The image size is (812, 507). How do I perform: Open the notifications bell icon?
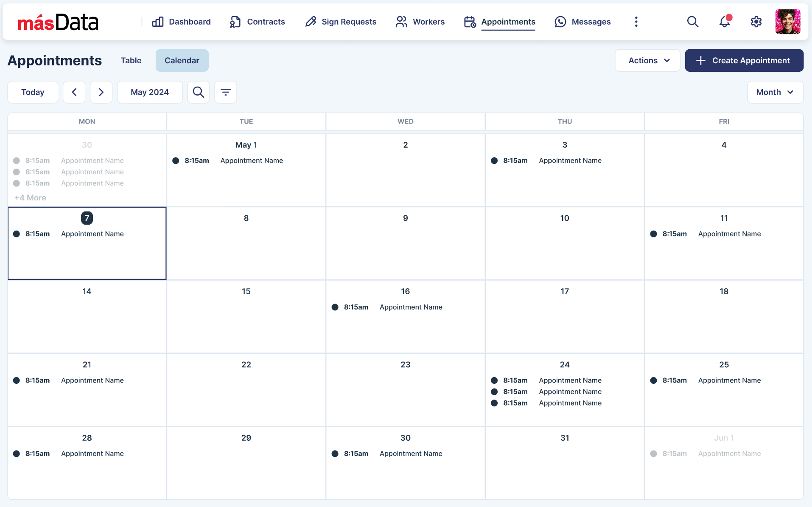click(725, 22)
